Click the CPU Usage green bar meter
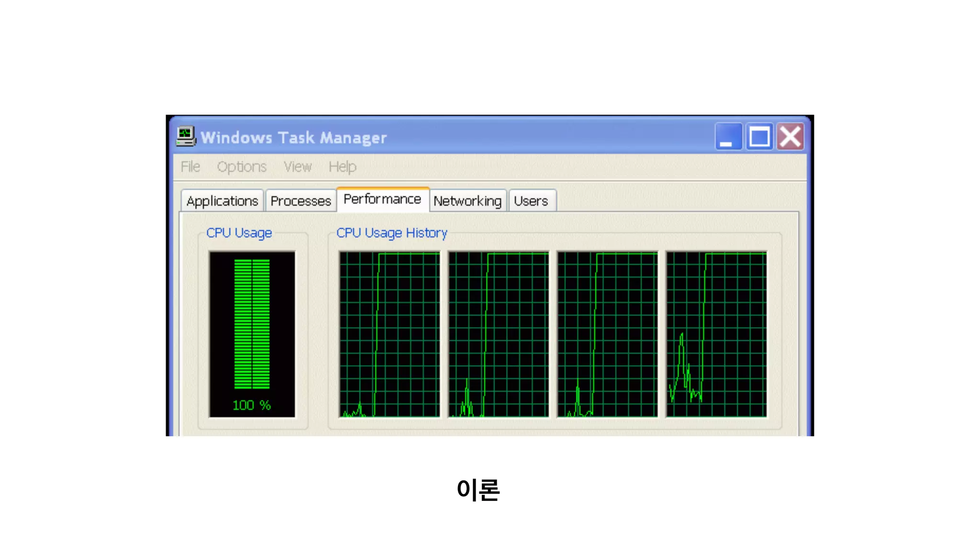Viewport: 980px width, 551px height. [252, 324]
